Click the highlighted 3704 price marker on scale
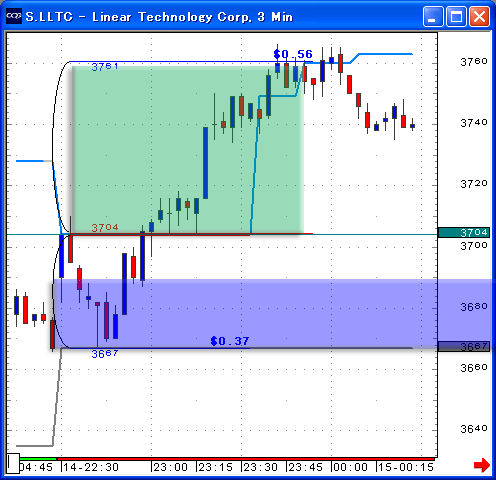The image size is (496, 480). point(464,232)
